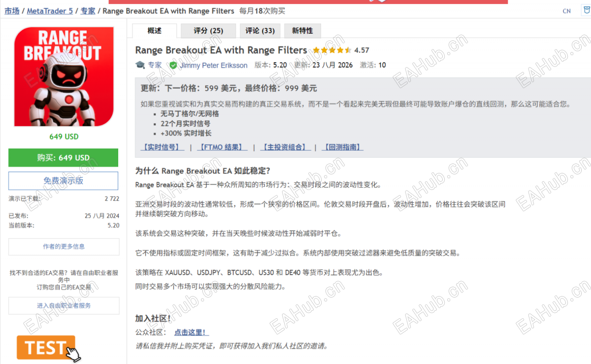The width and height of the screenshot is (591, 364).
Task: Open the 【主投资组合】 link
Action: tap(285, 147)
